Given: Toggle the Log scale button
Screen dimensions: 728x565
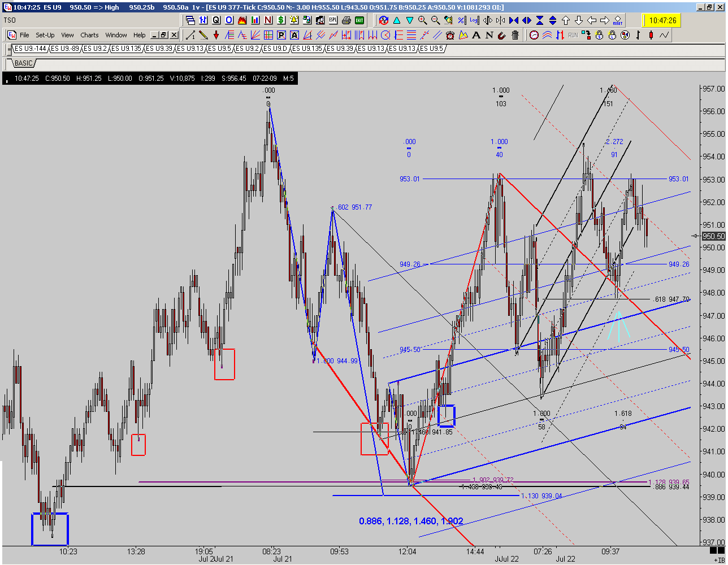Looking at the screenshot, I should [474, 20].
